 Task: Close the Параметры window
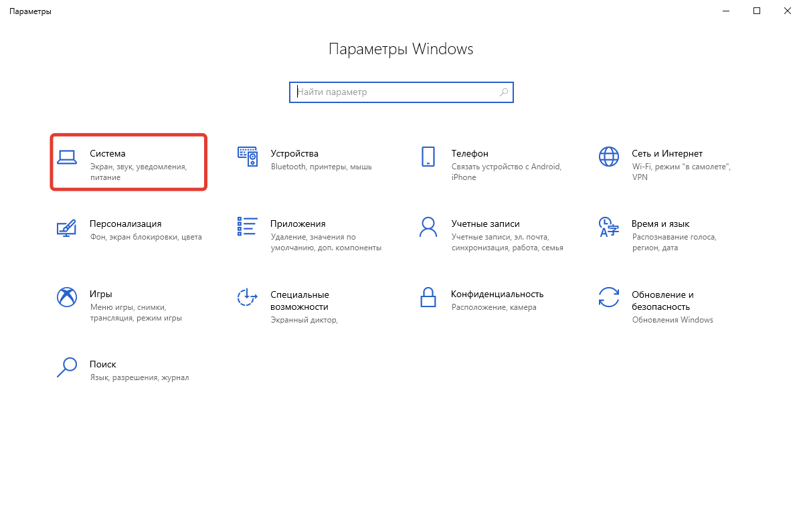(x=788, y=11)
